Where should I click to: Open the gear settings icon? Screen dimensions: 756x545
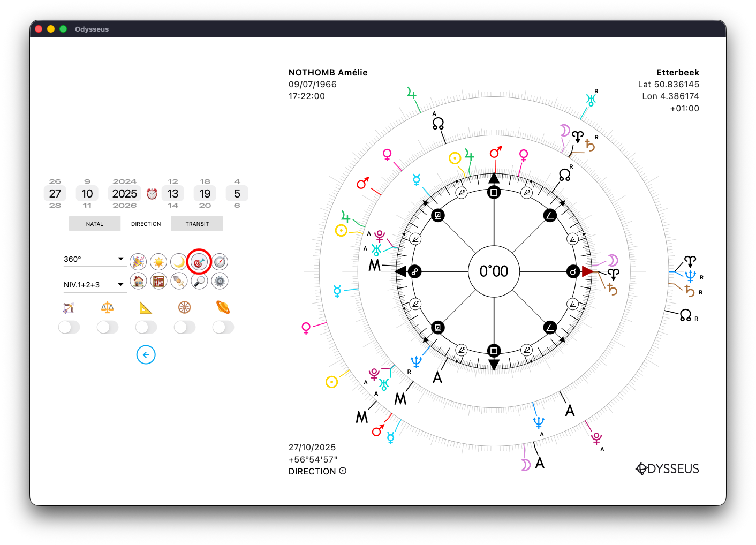tap(220, 281)
